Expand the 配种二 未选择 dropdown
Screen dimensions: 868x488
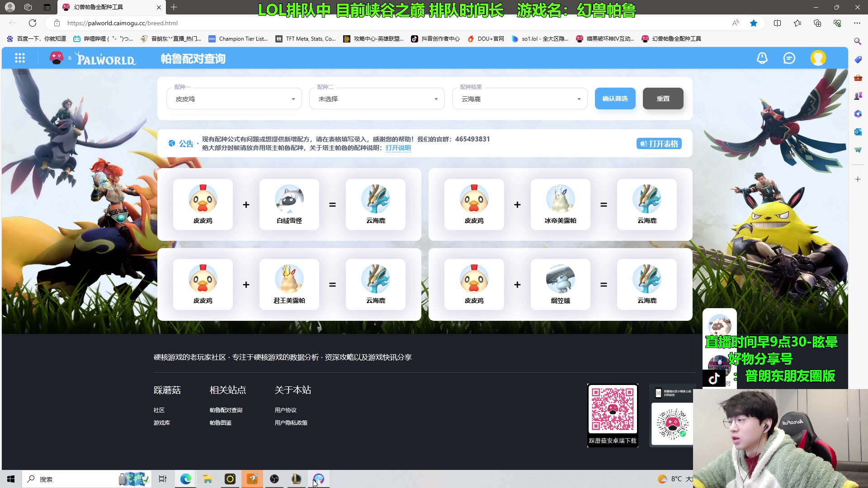(377, 99)
